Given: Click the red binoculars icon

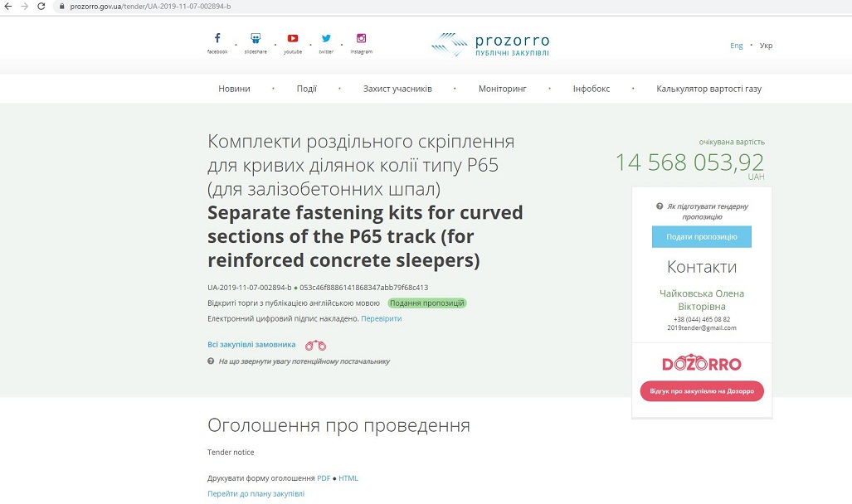Looking at the screenshot, I should pos(315,345).
